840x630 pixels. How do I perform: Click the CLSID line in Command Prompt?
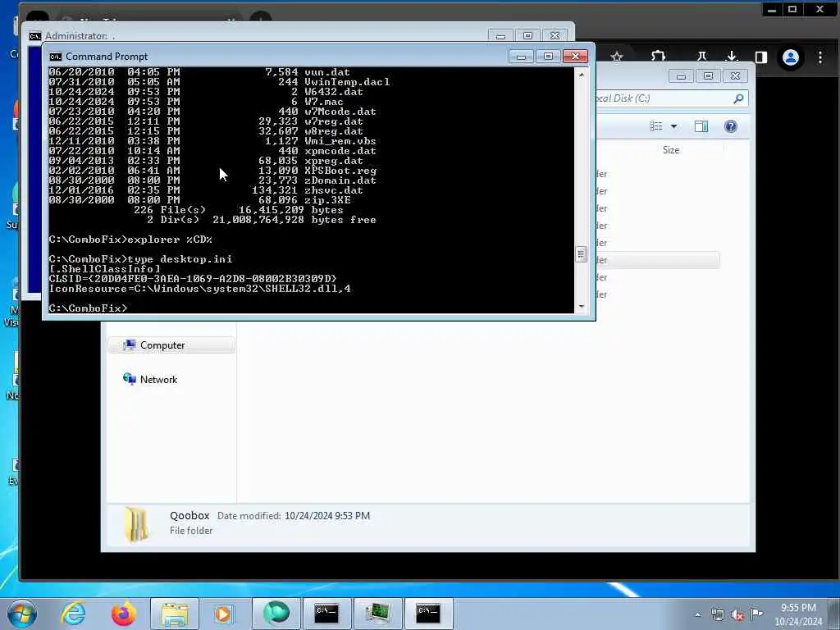tap(192, 279)
